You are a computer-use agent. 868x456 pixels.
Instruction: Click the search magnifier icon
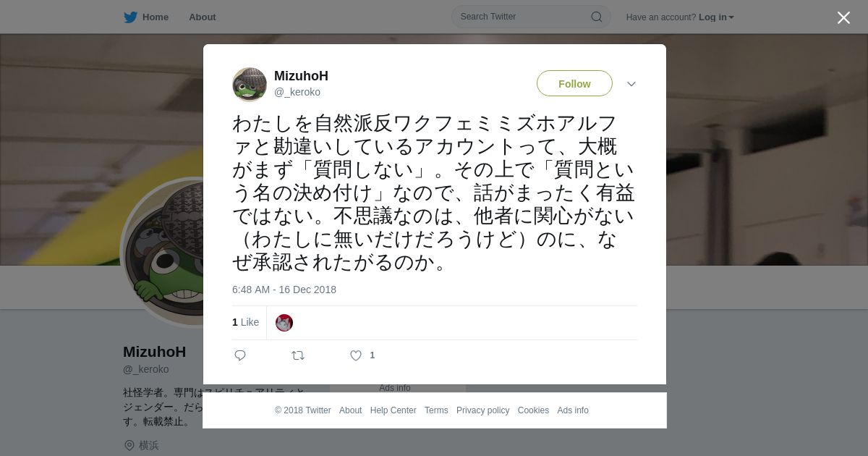(x=596, y=17)
